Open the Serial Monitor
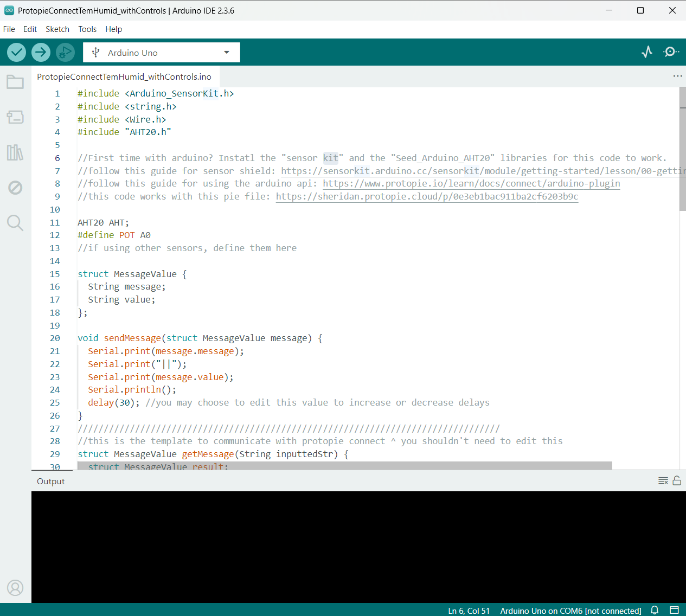This screenshot has height=616, width=686. pos(671,52)
